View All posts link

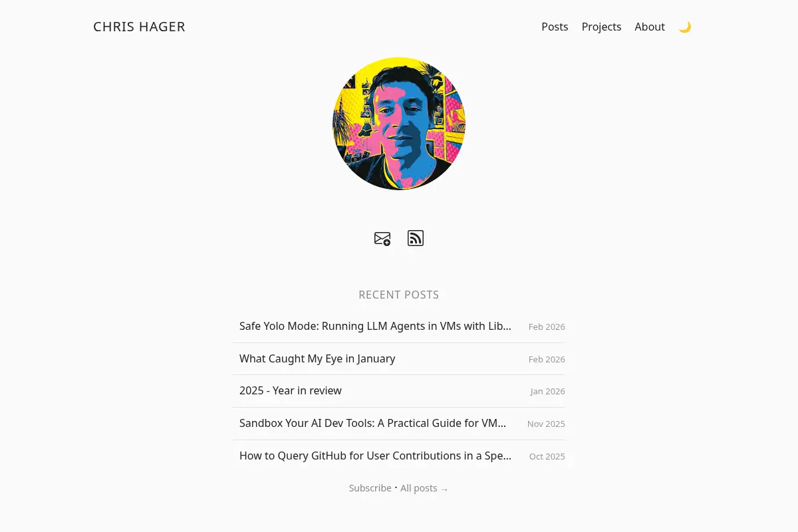419,488
